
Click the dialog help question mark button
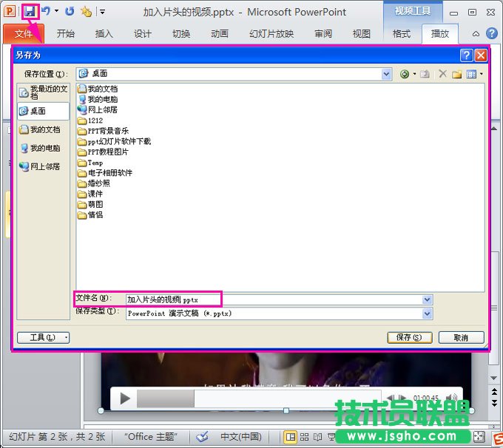466,55
